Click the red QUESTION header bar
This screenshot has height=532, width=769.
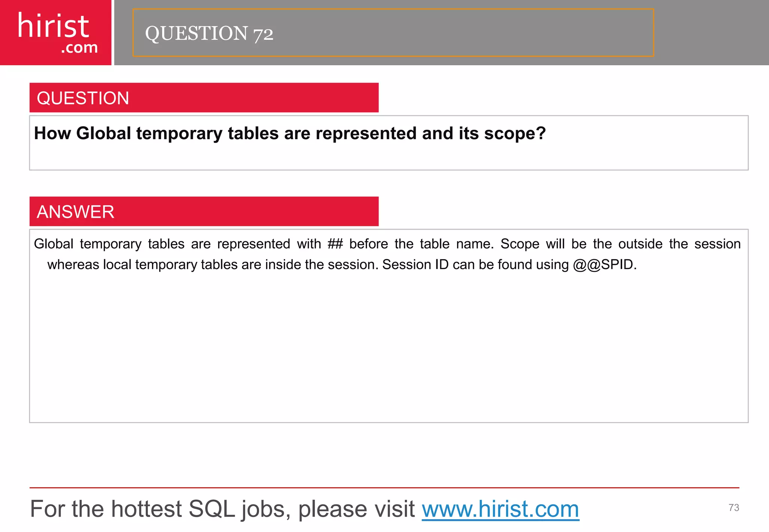pyautogui.click(x=204, y=98)
